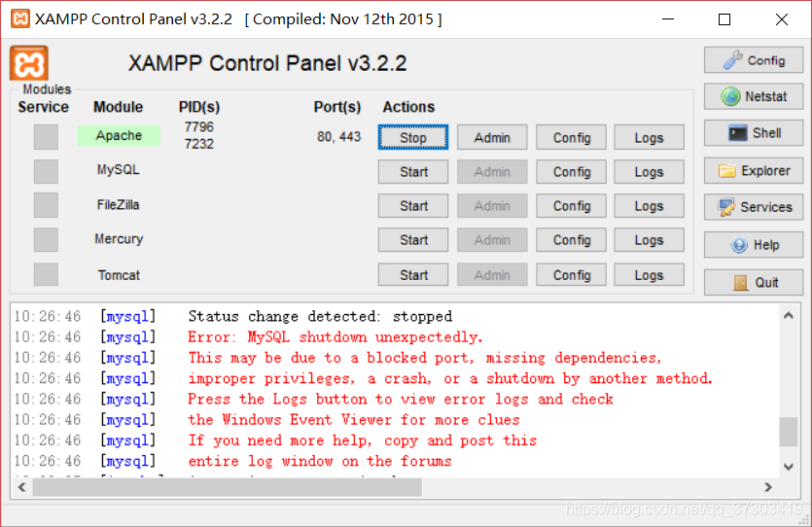Toggle Apache service checkbox
The width and height of the screenshot is (812, 527).
(46, 137)
